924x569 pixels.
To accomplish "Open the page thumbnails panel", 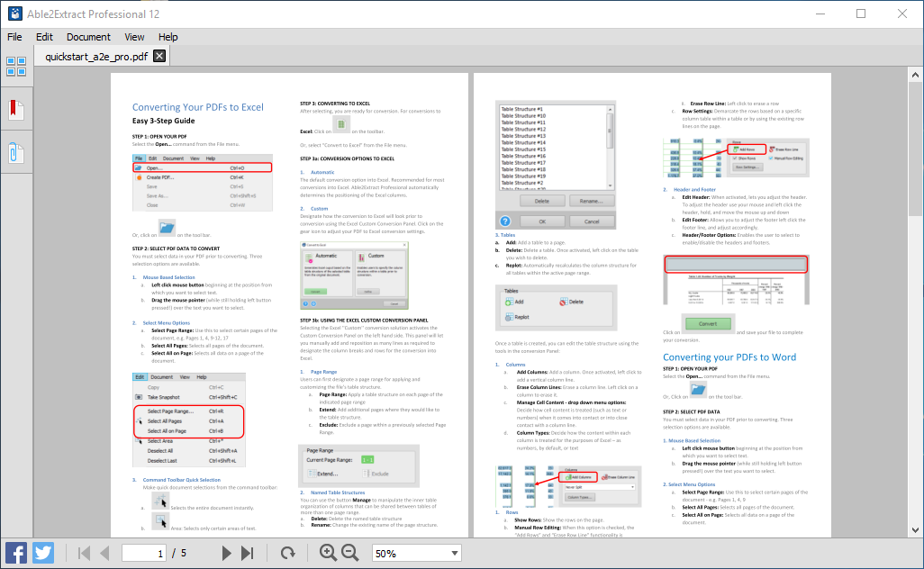I will pos(16,67).
